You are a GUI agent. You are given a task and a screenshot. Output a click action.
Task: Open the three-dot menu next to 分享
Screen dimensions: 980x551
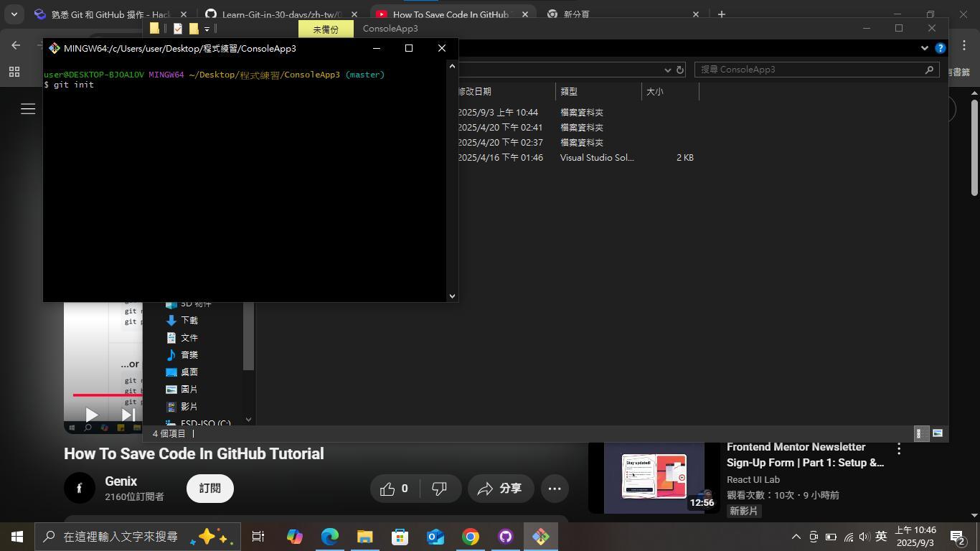(x=554, y=488)
